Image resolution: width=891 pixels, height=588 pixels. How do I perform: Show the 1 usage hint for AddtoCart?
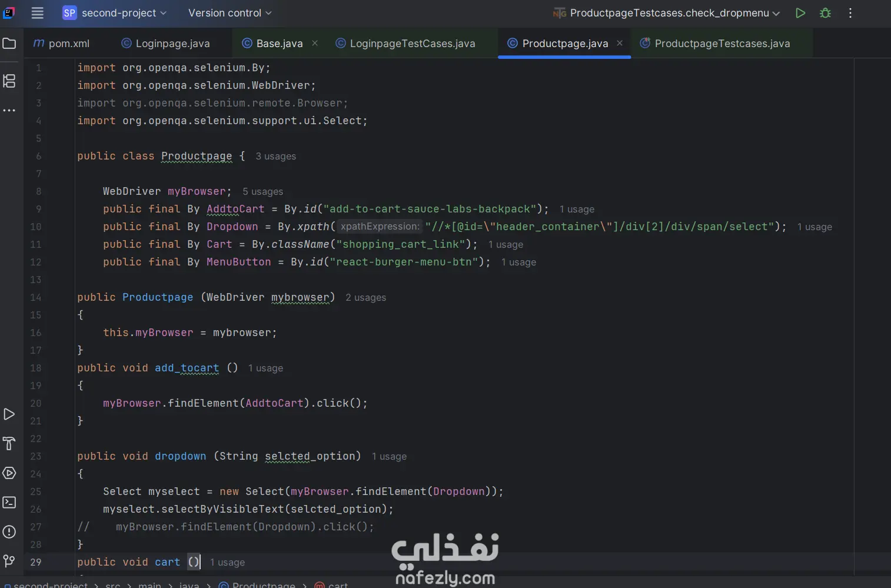(577, 210)
